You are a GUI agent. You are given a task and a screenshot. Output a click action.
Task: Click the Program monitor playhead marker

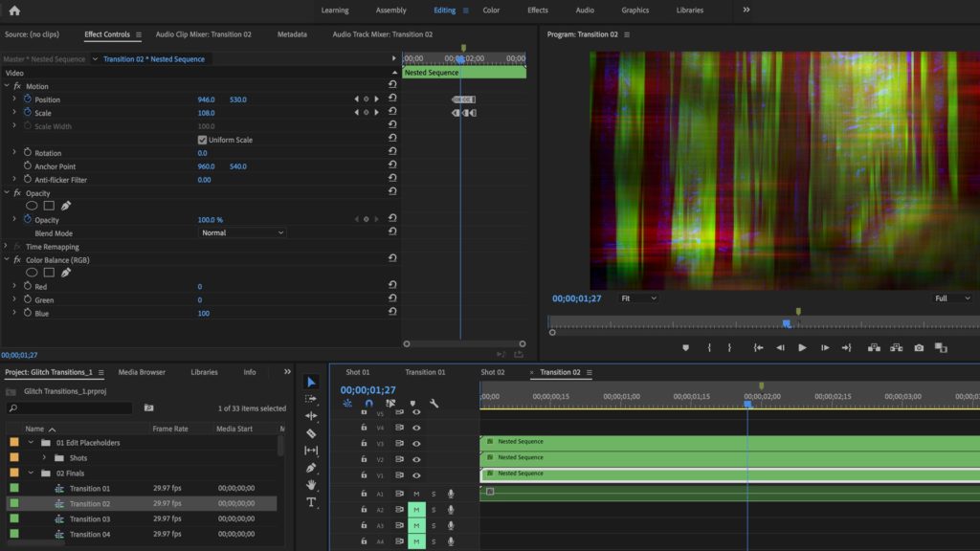[x=786, y=323]
